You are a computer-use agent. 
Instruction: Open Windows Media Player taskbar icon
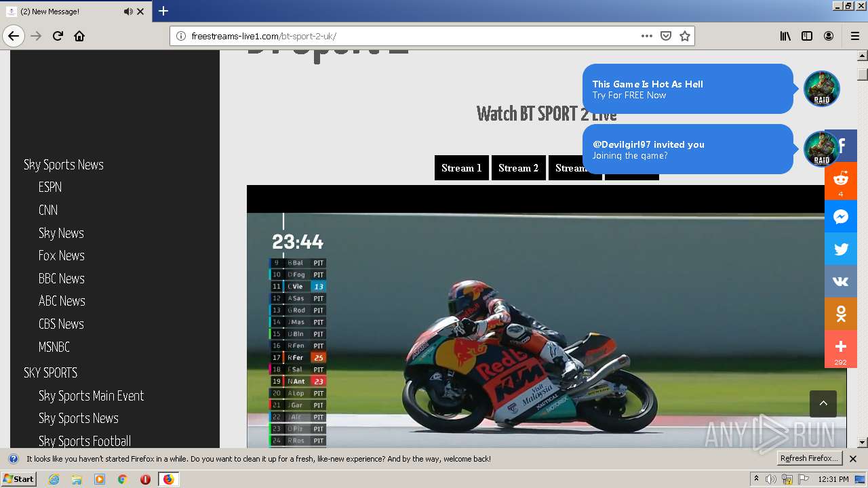click(x=100, y=479)
